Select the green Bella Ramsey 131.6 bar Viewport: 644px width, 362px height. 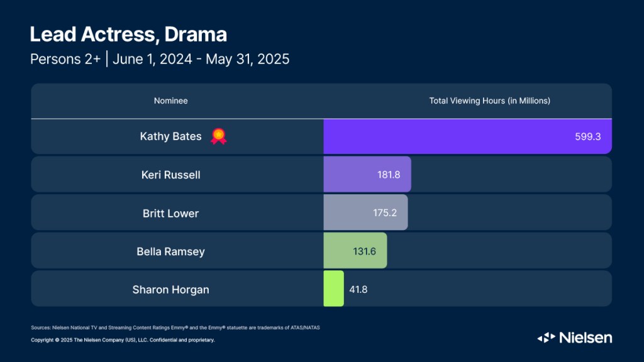[355, 251]
